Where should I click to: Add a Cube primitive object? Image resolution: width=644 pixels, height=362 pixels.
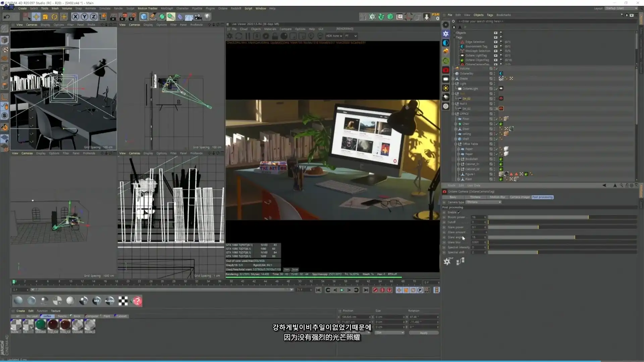[x=144, y=17]
